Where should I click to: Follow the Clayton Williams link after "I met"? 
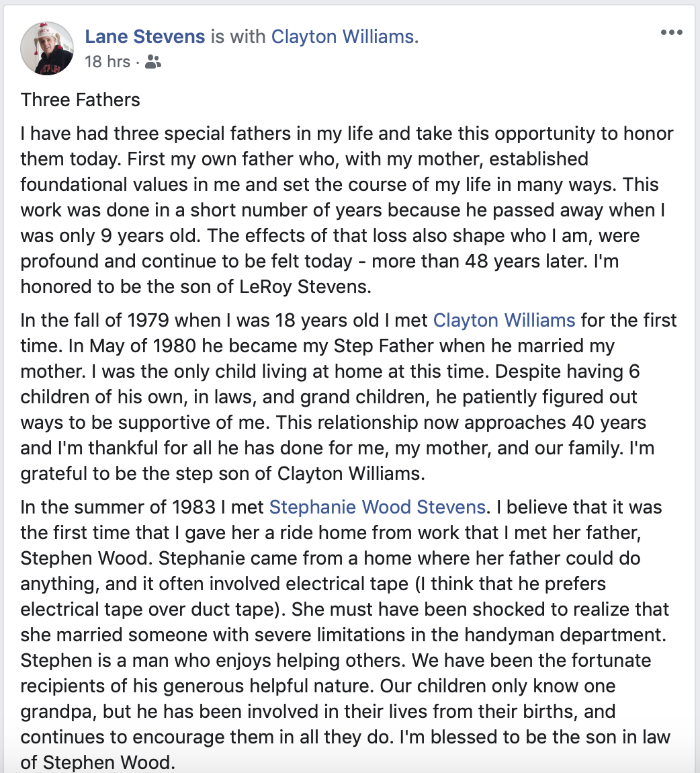point(504,320)
